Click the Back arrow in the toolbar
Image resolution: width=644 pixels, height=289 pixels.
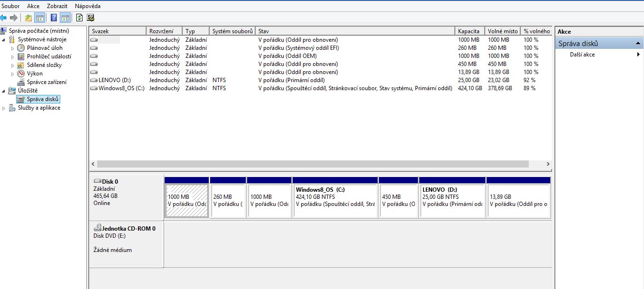tap(3, 18)
